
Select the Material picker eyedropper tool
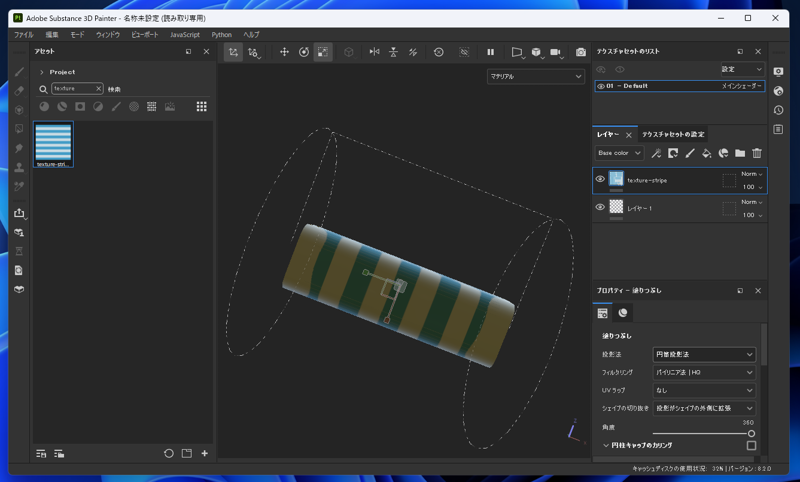(19, 187)
